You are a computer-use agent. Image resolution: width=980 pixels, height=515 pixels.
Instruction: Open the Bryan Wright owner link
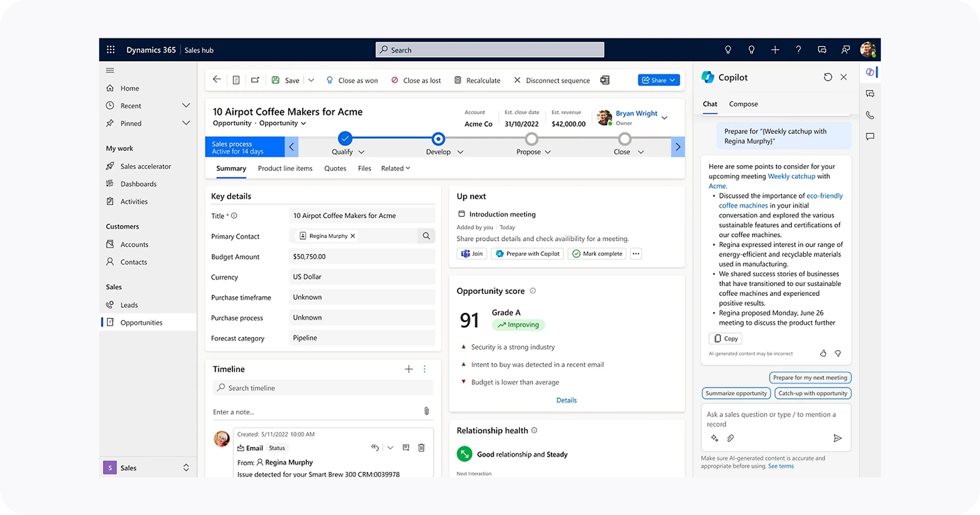(x=637, y=113)
